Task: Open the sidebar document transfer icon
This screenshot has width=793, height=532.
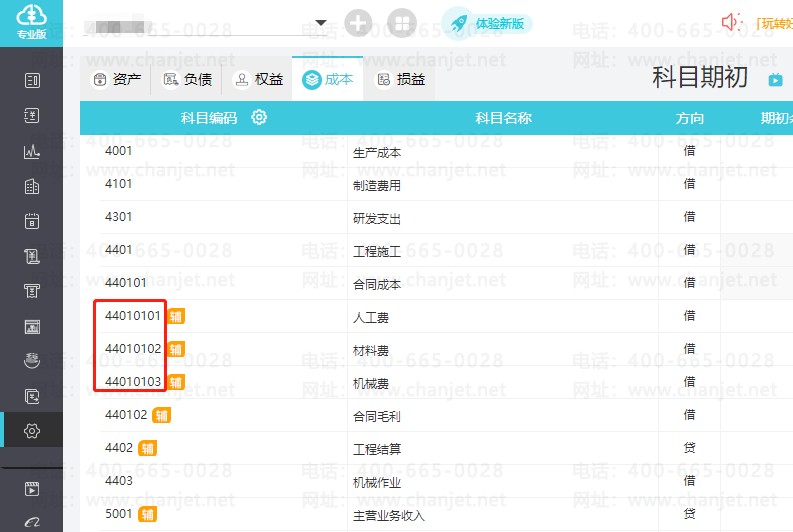Action: (32, 396)
